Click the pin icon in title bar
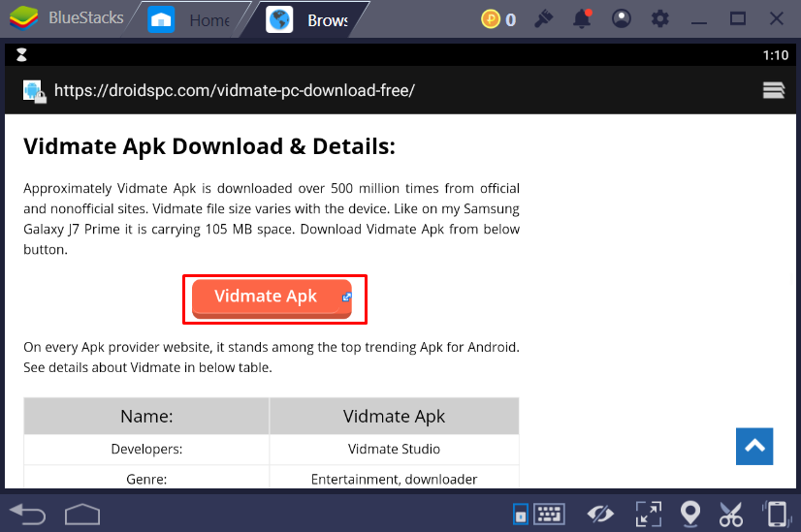The width and height of the screenshot is (801, 532). [543, 19]
